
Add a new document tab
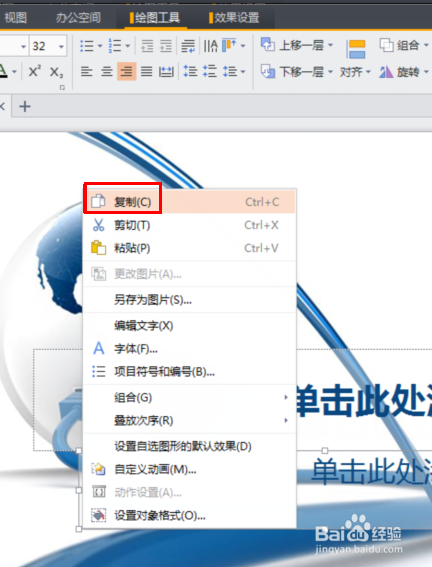click(25, 106)
